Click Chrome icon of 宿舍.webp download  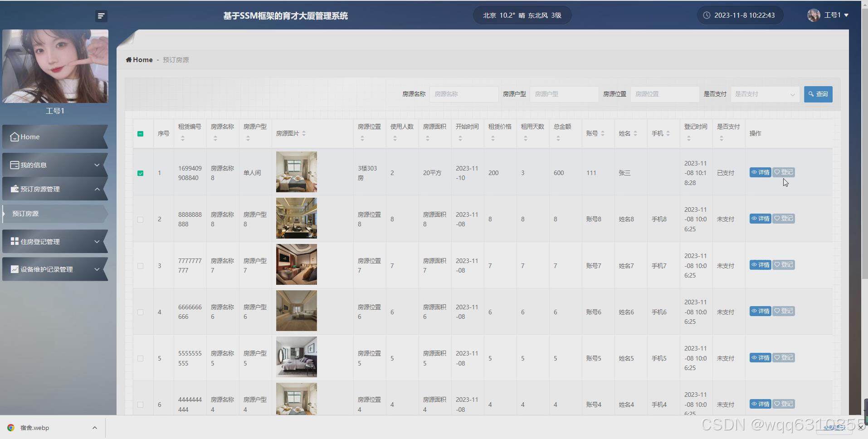pyautogui.click(x=11, y=427)
